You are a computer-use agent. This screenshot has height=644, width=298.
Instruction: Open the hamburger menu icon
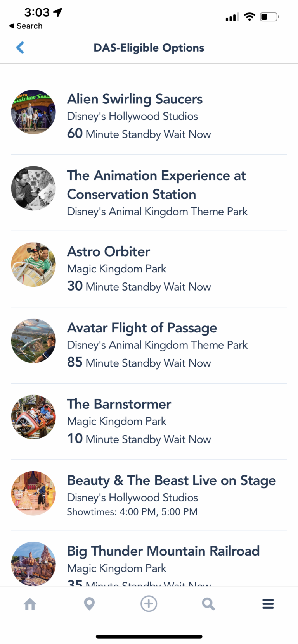268,604
